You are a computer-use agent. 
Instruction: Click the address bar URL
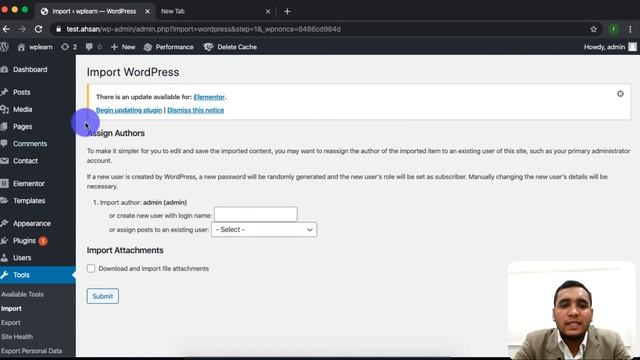pyautogui.click(x=203, y=29)
